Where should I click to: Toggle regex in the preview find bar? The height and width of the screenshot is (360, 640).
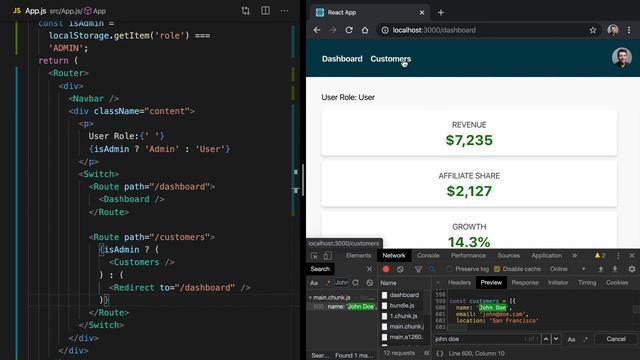pyautogui.click(x=586, y=339)
